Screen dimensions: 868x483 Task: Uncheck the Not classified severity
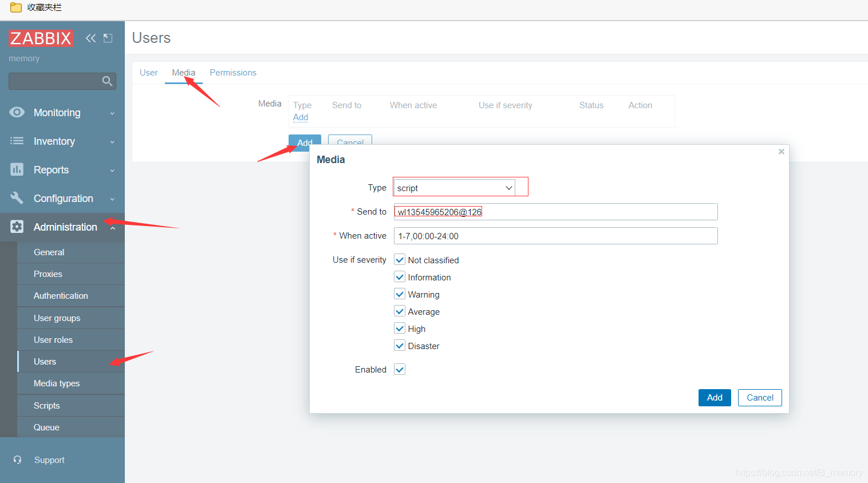(x=400, y=260)
